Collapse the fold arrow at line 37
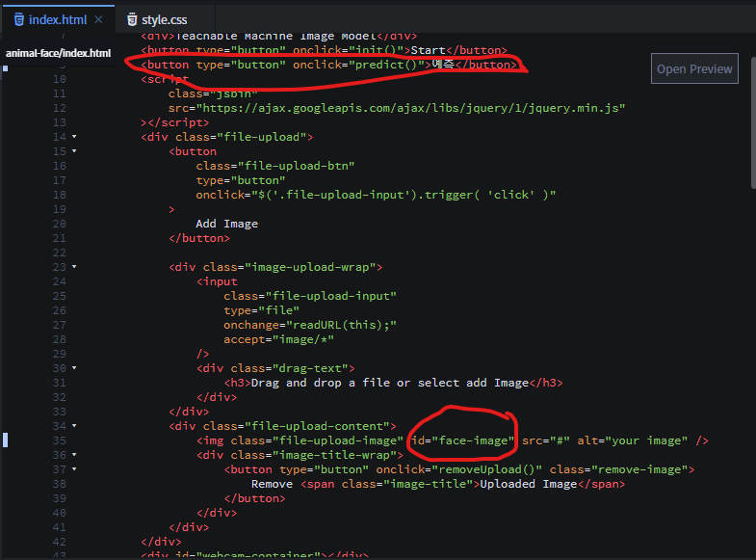The width and height of the screenshot is (756, 560). [x=74, y=469]
